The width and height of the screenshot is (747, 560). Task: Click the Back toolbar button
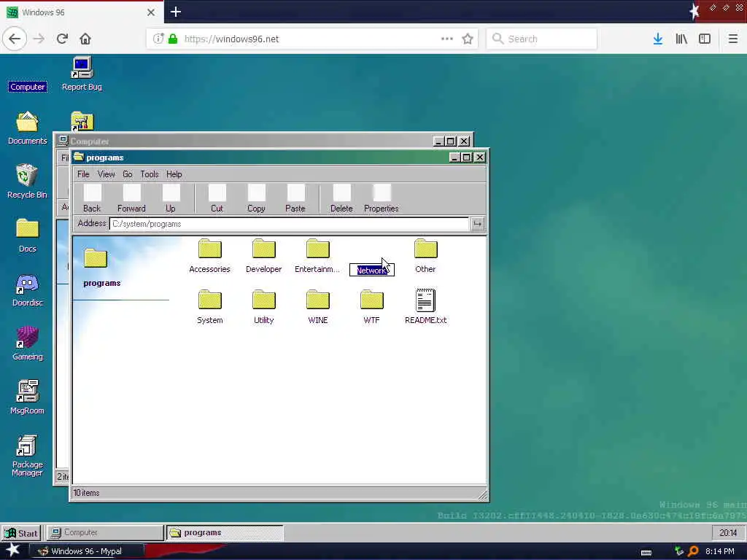click(92, 198)
